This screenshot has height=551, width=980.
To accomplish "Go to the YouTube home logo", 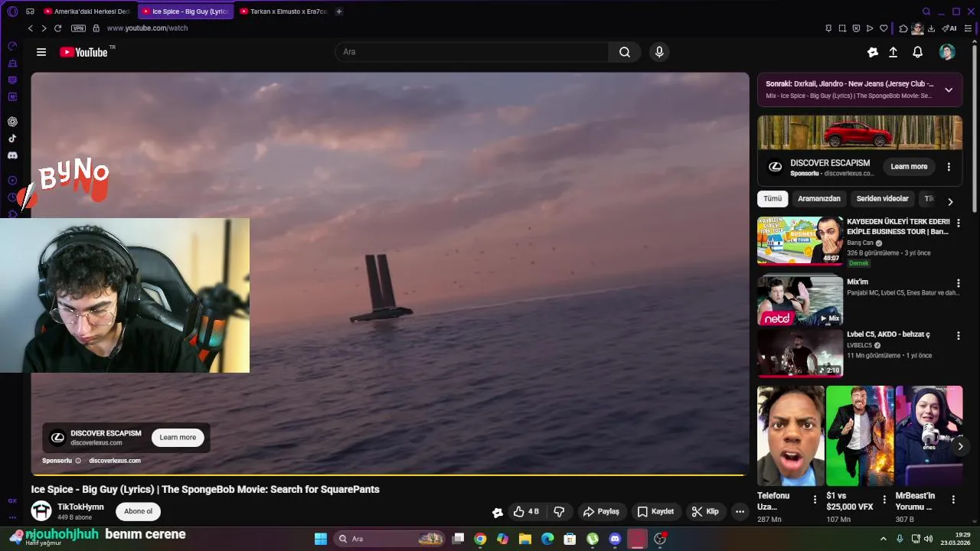I will tap(83, 52).
